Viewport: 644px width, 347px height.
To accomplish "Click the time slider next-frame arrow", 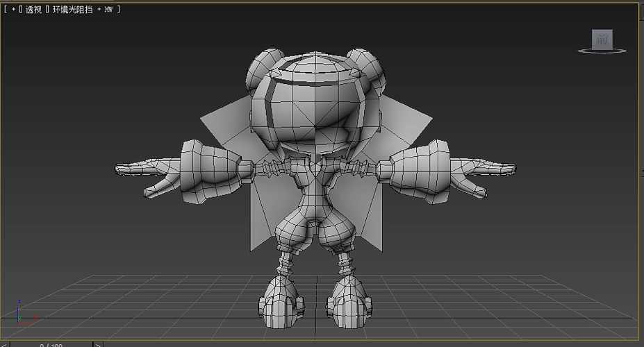I will point(99,344).
